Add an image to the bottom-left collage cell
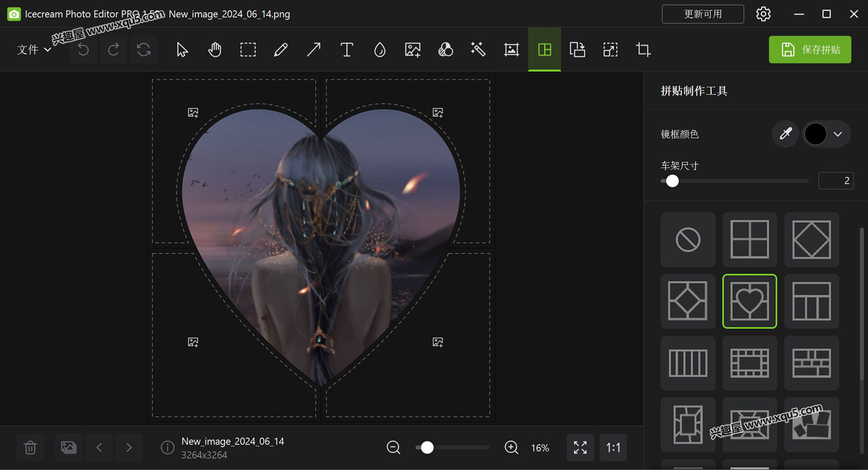 pos(193,342)
